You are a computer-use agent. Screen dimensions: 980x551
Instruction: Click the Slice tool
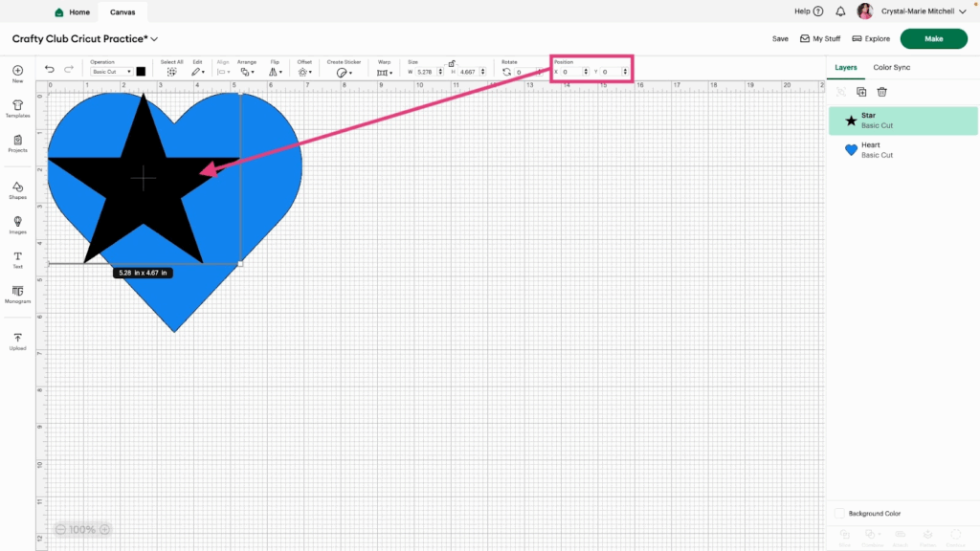click(x=844, y=538)
